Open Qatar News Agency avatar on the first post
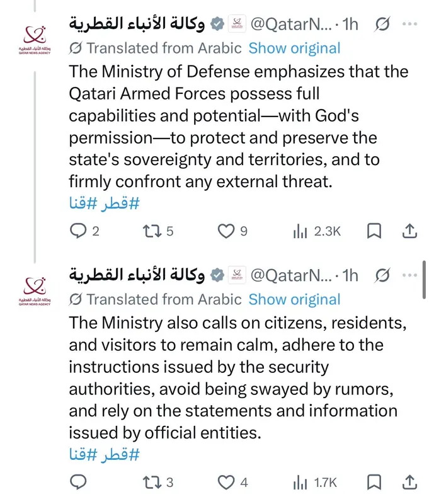The width and height of the screenshot is (429, 504). (35, 38)
